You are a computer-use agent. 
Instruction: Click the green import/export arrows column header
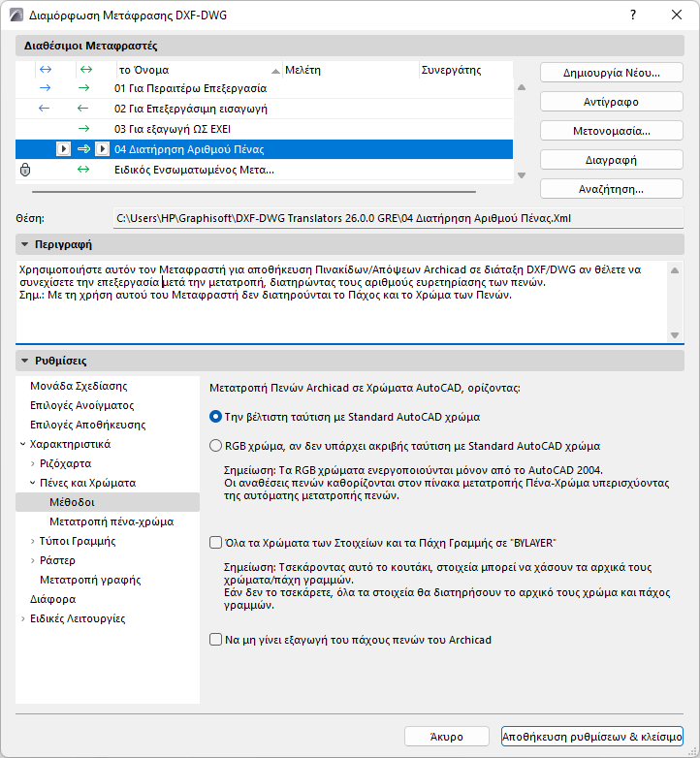[86, 70]
